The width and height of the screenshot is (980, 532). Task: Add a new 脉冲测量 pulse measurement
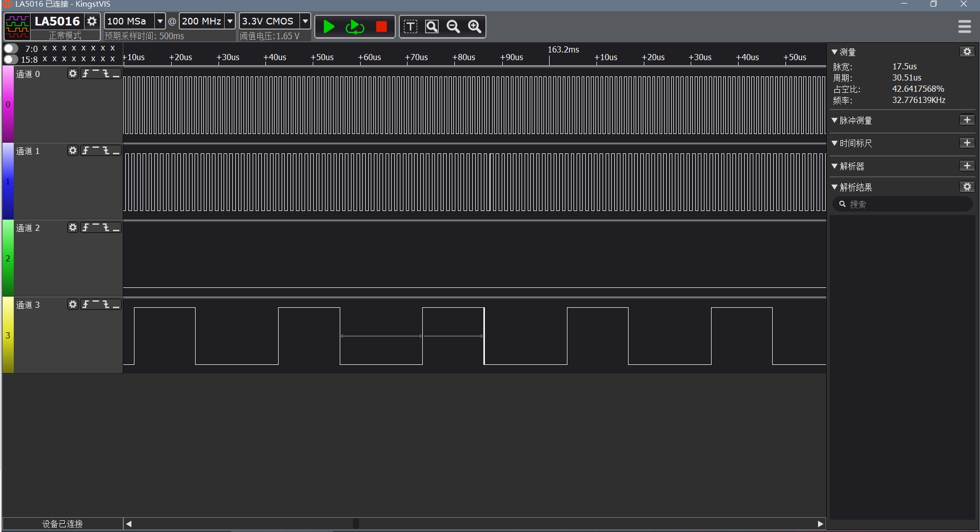click(967, 120)
